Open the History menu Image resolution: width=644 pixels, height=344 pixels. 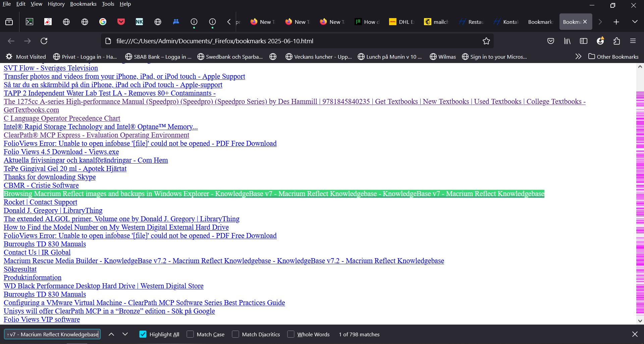pos(56,4)
